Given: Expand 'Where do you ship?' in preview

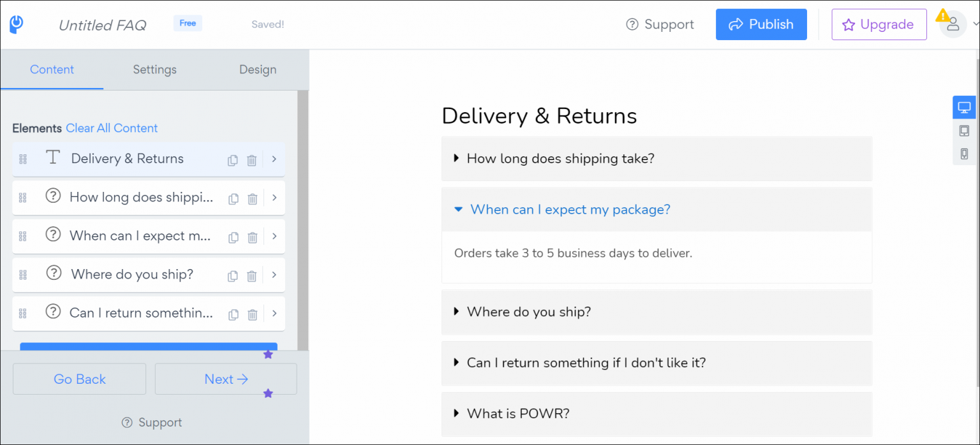Looking at the screenshot, I should (528, 312).
